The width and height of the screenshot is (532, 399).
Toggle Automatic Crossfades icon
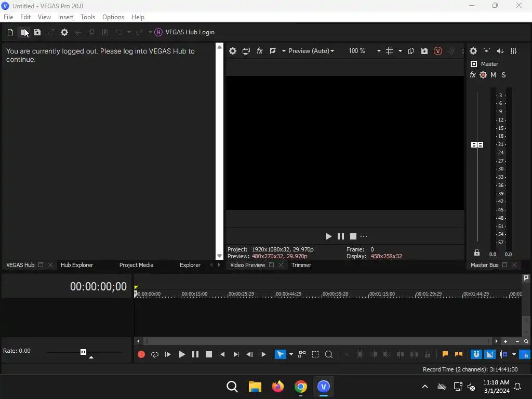(x=489, y=354)
